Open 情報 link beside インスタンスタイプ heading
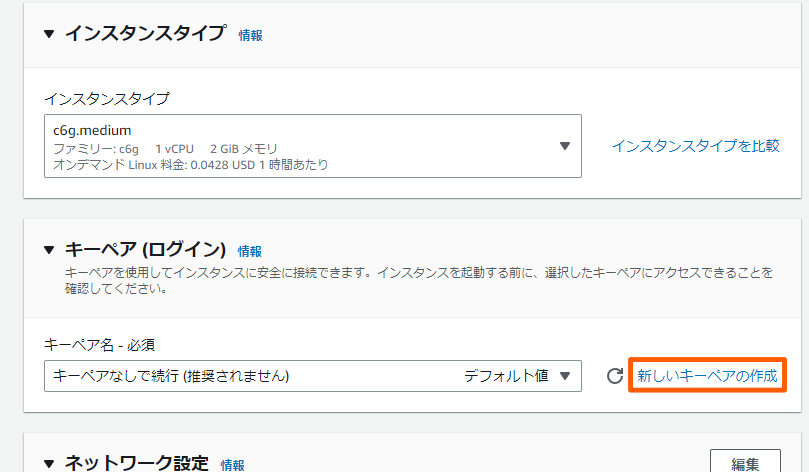 [x=250, y=35]
